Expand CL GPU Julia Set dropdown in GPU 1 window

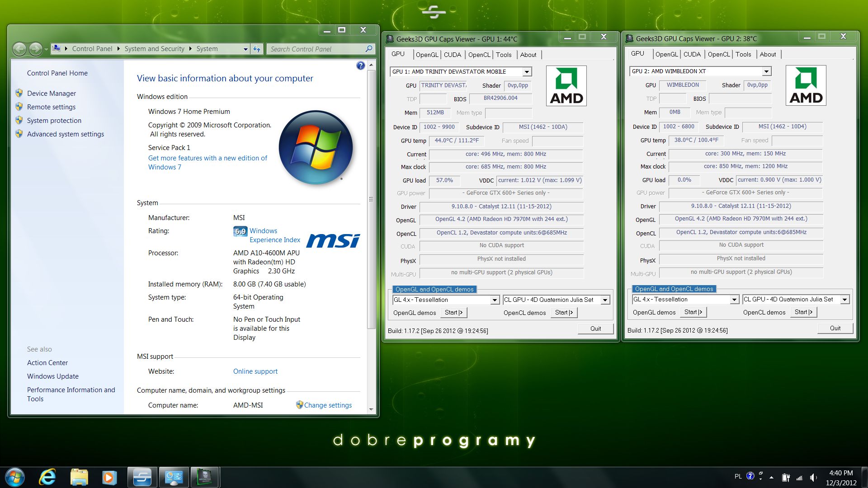coord(605,300)
